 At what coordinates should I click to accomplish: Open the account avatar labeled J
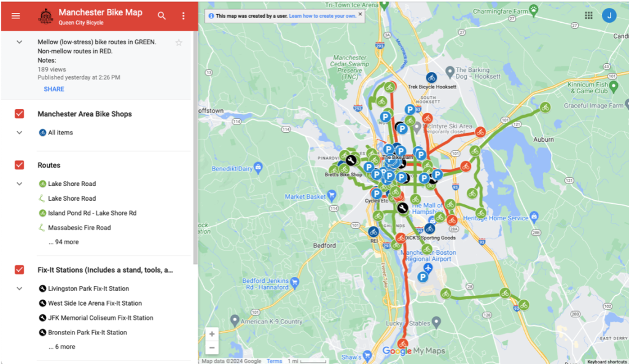tap(609, 15)
